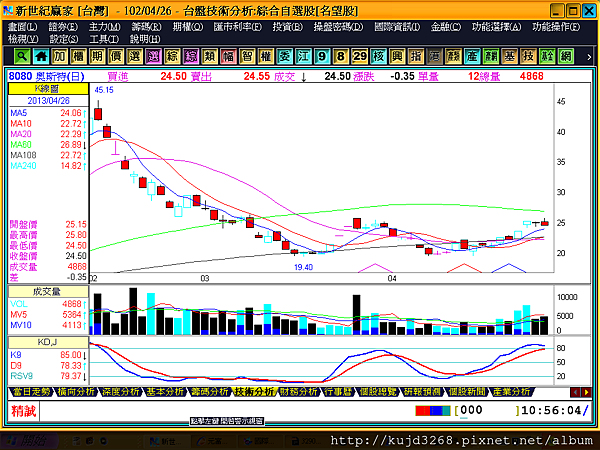
Task: Click the Windows 開始 start button
Action: 30,441
